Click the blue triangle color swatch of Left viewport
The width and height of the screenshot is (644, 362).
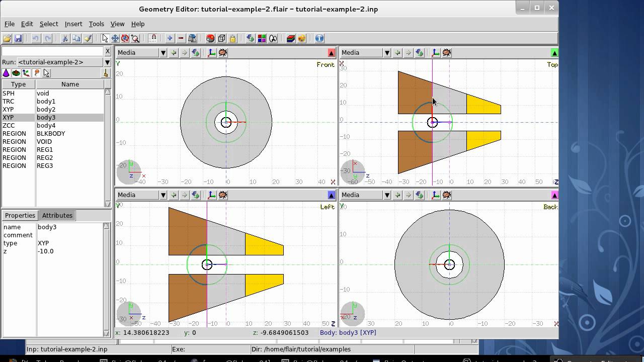pos(331,195)
